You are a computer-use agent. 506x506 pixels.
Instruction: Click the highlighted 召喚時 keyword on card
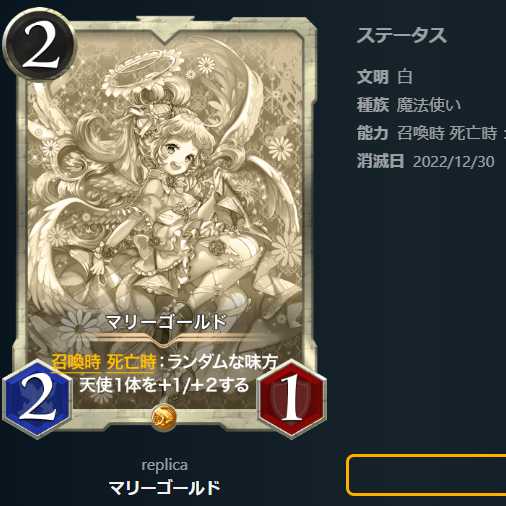point(76,362)
